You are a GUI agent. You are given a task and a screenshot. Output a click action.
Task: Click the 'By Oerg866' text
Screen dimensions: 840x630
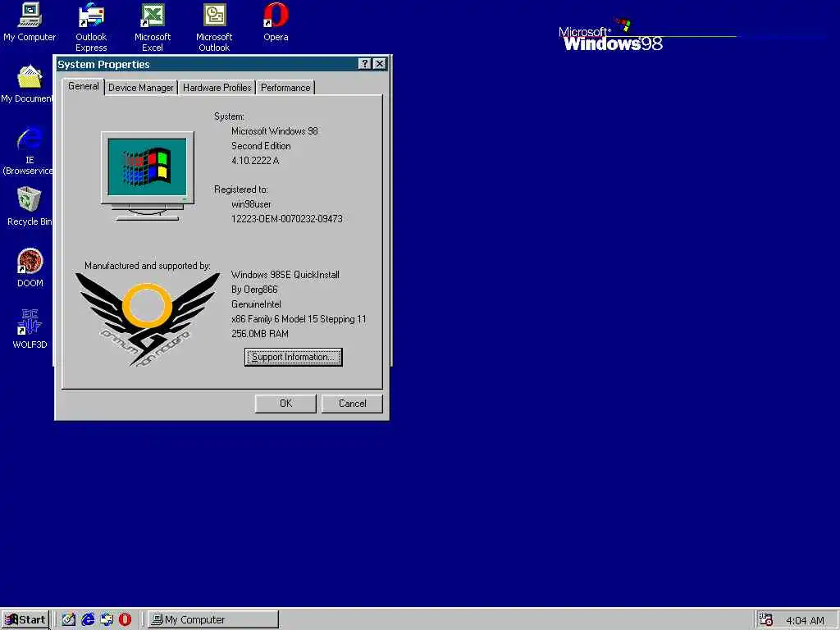[x=254, y=290]
